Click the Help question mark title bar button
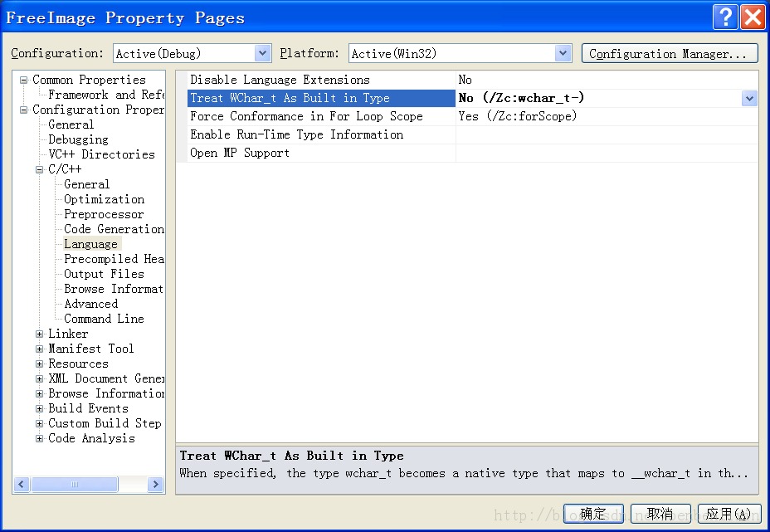This screenshot has width=770, height=532. tap(725, 17)
